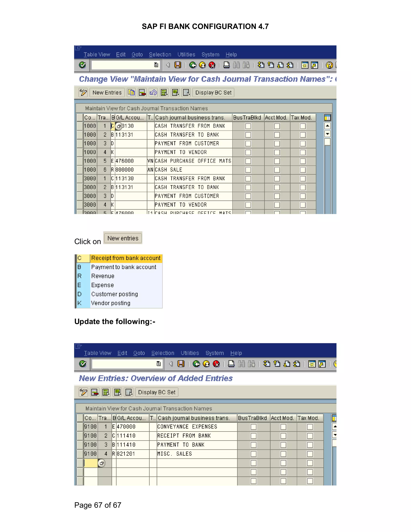Tick Tax Mod. checkbox for CONVEYANCE EXPENSES row

coord(310,427)
